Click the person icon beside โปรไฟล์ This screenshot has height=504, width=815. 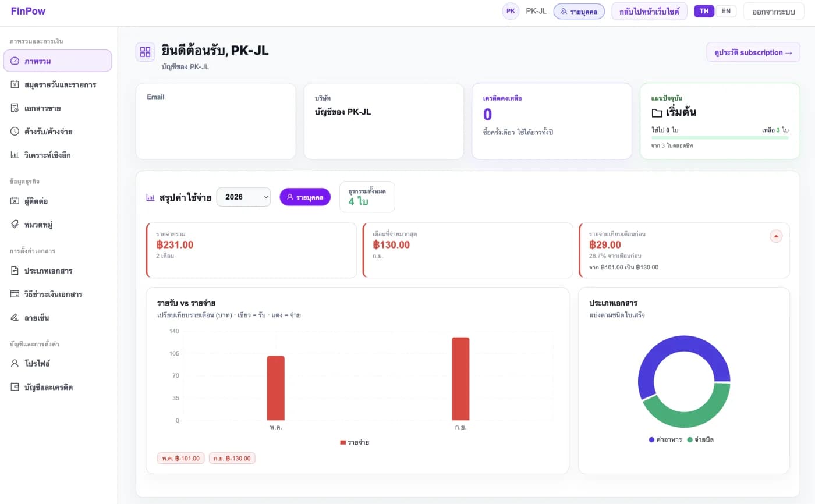coord(15,363)
